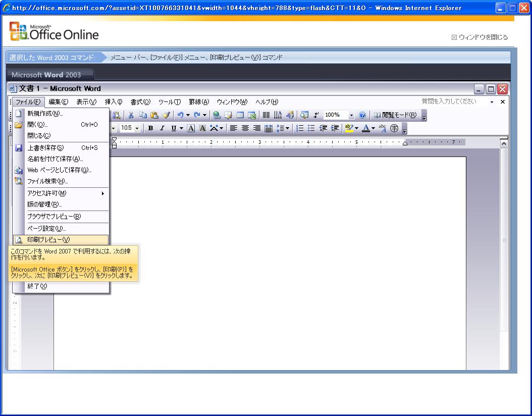This screenshot has height=416, width=532.
Task: Click the Decrease Indent icon
Action: 323,128
